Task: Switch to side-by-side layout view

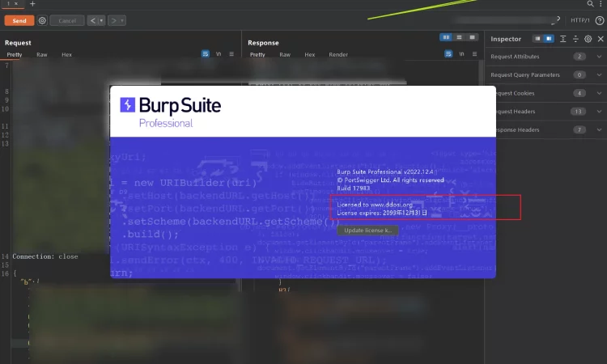Action: (x=446, y=37)
